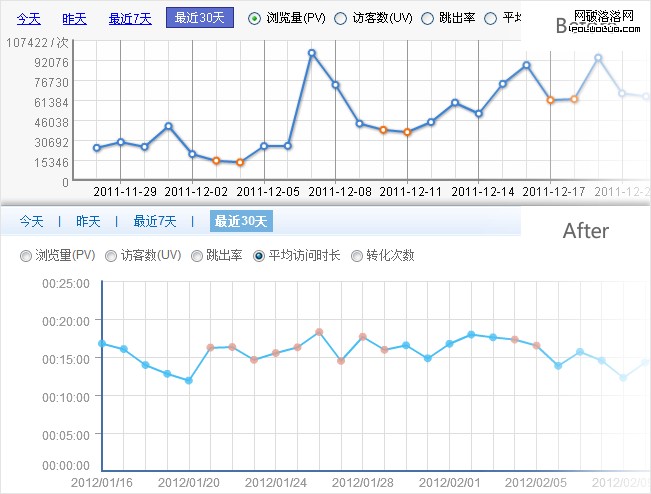The width and height of the screenshot is (651, 494).
Task: Select 访客数(UV) radio in top chart
Action: (341, 18)
